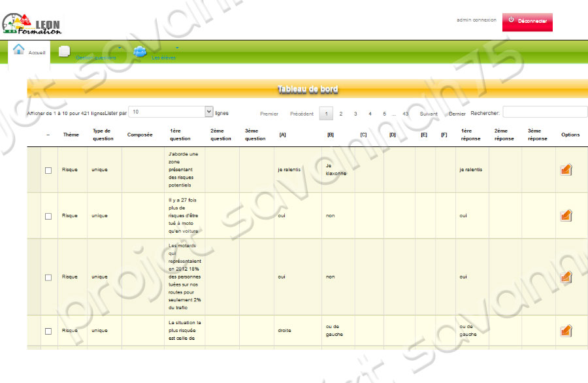Click the Les élèves people icon
Image resolution: width=588 pixels, height=383 pixels.
pyautogui.click(x=140, y=52)
